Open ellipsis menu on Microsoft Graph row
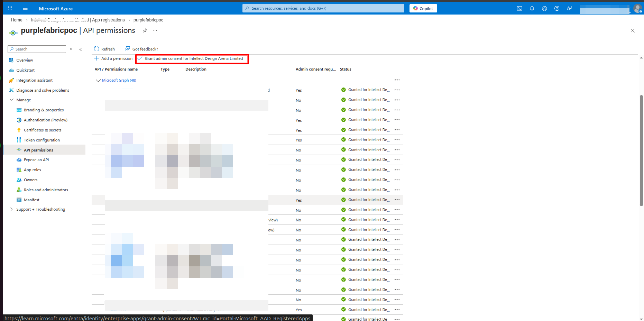This screenshot has width=644, height=321. (397, 80)
